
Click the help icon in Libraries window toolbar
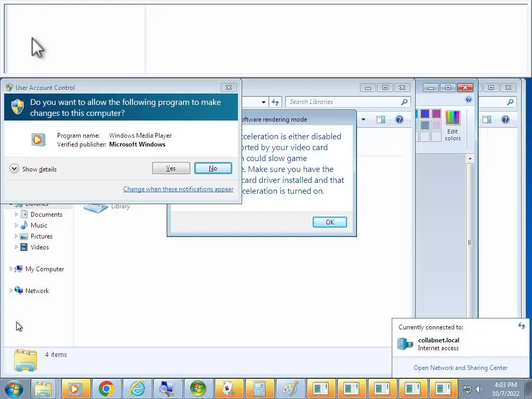pyautogui.click(x=400, y=119)
